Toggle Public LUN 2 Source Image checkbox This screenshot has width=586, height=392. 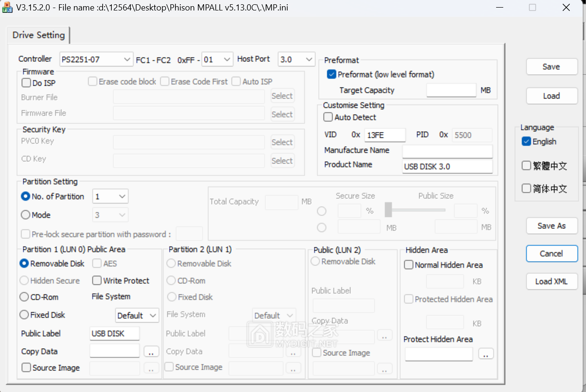pos(317,353)
